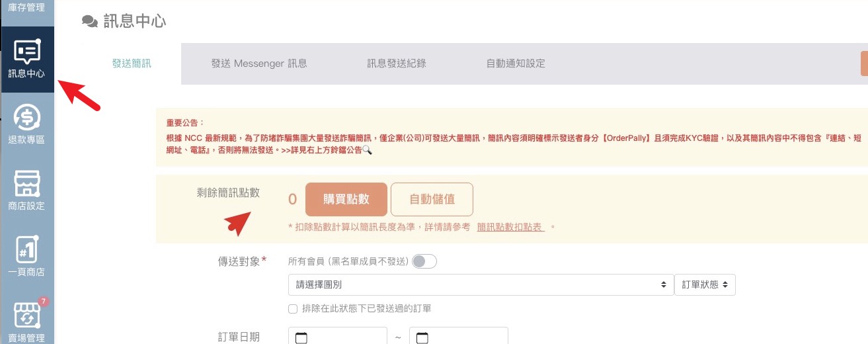Toggle the 所有會員 switch
Screen dimensions: 868x344
click(x=424, y=261)
